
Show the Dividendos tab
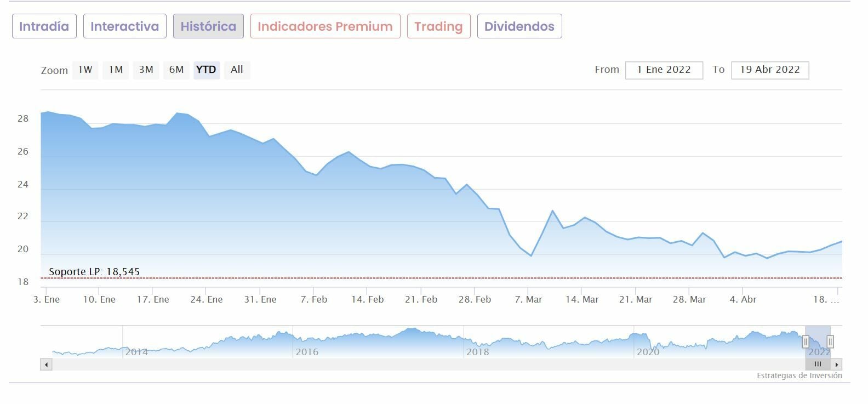(519, 26)
